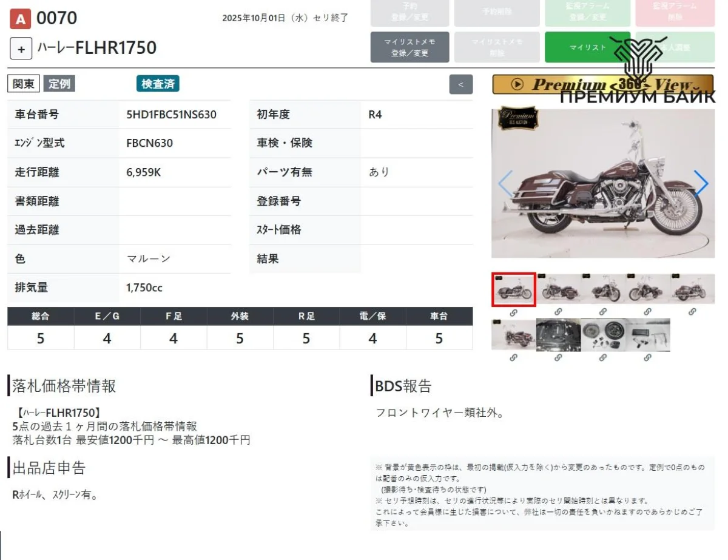Click link icon under last top-row thumbnail

pyautogui.click(x=692, y=312)
